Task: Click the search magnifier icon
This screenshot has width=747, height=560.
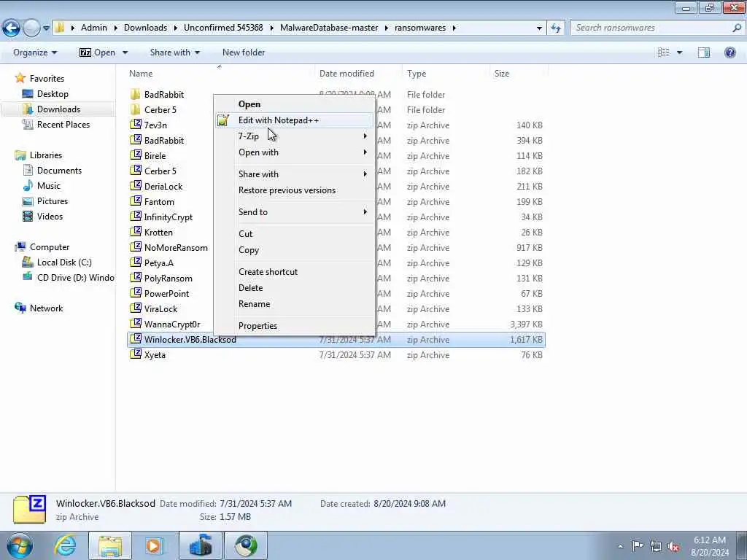Action: click(x=737, y=28)
